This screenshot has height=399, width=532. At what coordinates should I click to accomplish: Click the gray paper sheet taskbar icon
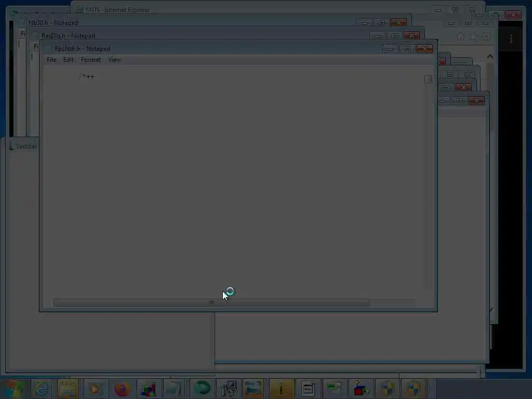click(x=174, y=389)
